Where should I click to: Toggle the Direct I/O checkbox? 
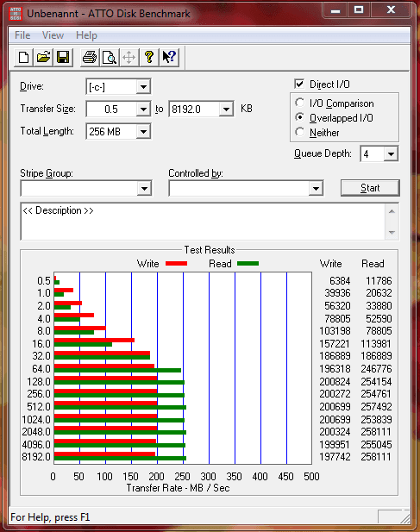click(299, 84)
